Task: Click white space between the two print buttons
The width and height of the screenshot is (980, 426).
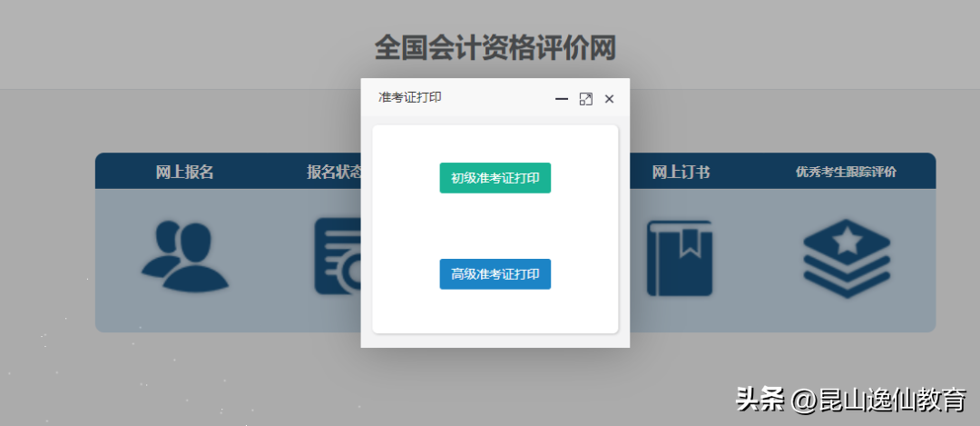Action: point(495,226)
